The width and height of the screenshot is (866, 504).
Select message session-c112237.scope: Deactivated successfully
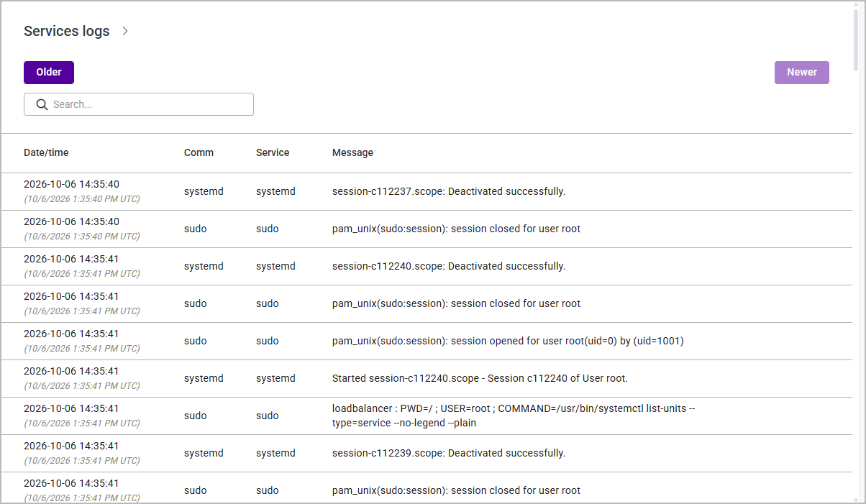[x=449, y=191]
